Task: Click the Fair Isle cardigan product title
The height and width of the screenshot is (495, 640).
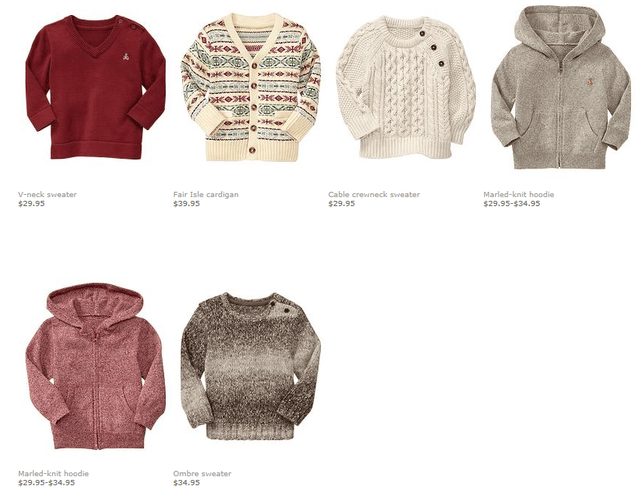Action: pos(206,195)
